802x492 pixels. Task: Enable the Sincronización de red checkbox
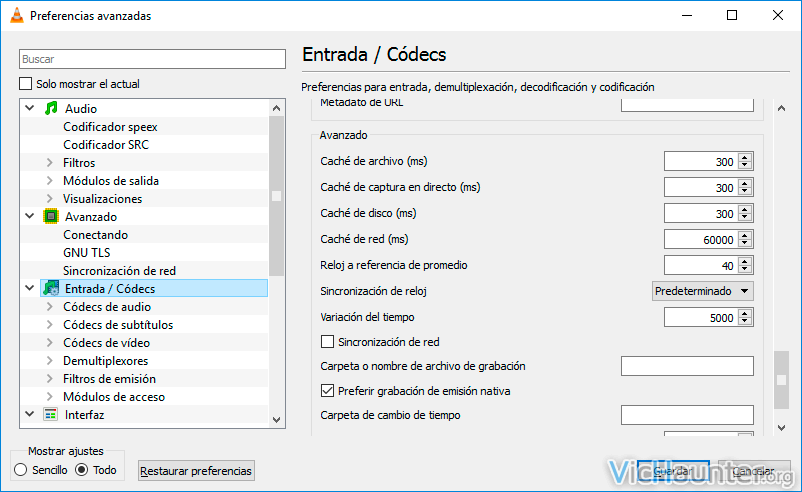coord(327,342)
